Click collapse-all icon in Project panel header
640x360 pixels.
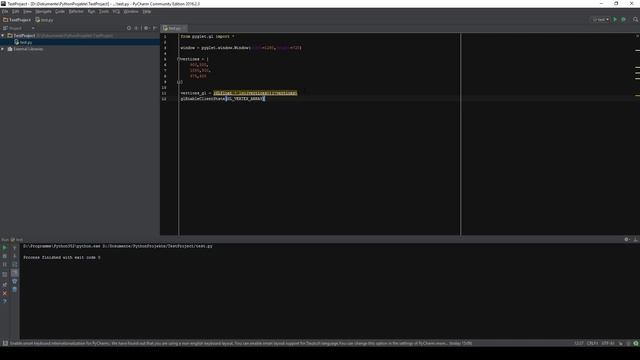pyautogui.click(x=137, y=28)
